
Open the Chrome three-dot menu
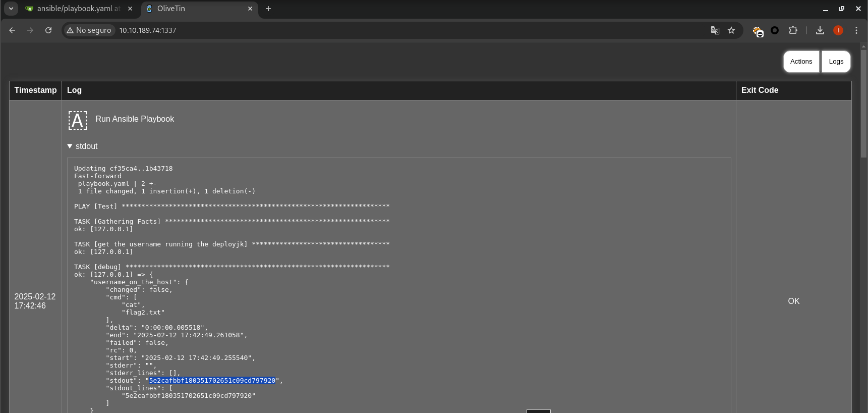[x=856, y=30]
